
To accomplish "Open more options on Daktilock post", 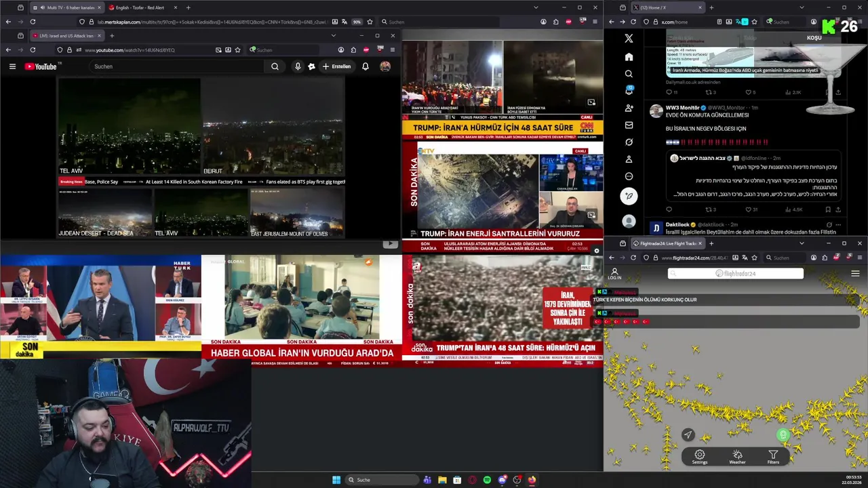I will [840, 224].
